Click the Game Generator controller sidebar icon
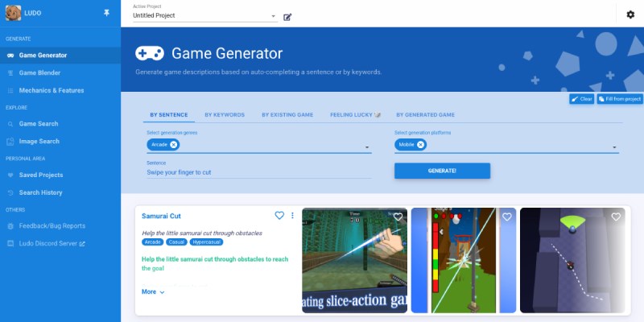644x322 pixels. pyautogui.click(x=10, y=56)
